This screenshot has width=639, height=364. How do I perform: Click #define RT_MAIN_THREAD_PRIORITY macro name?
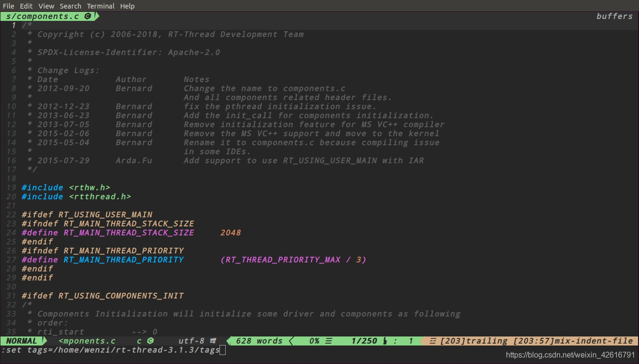[x=124, y=260]
